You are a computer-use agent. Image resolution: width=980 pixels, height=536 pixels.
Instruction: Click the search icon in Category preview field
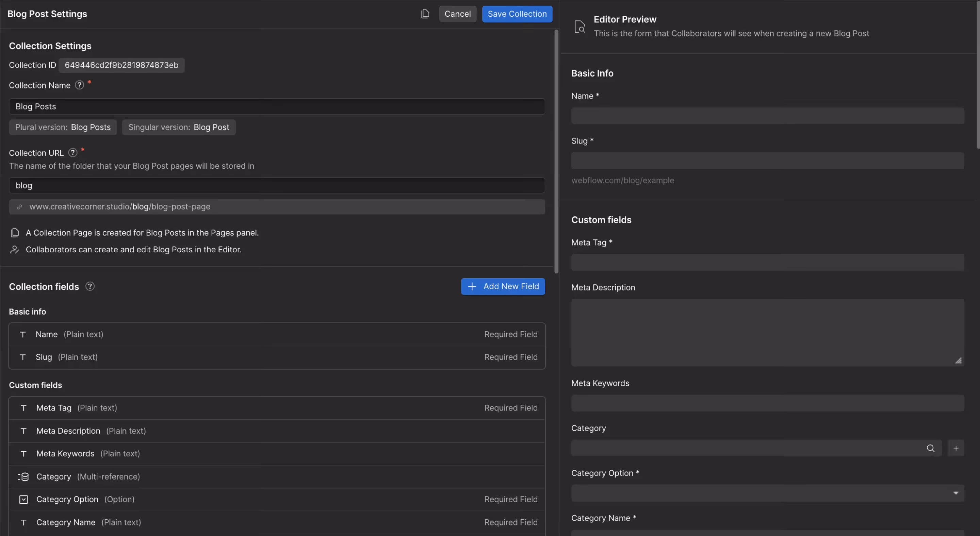pyautogui.click(x=931, y=448)
